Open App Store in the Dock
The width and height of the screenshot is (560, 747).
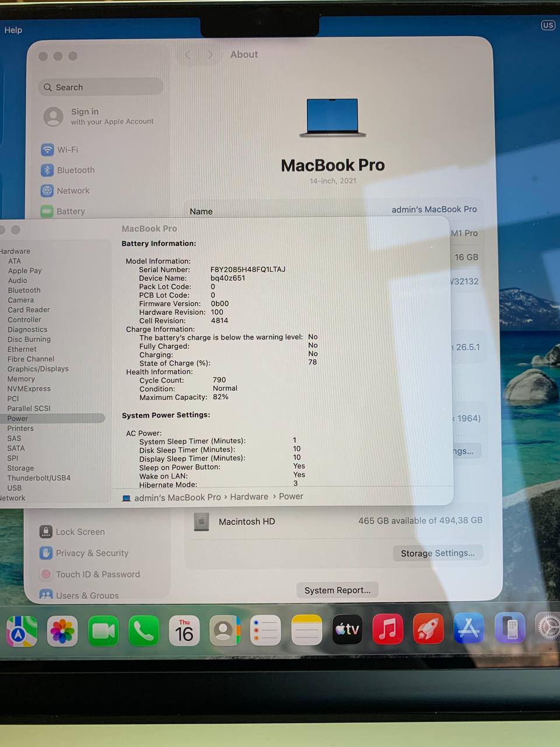click(x=469, y=629)
